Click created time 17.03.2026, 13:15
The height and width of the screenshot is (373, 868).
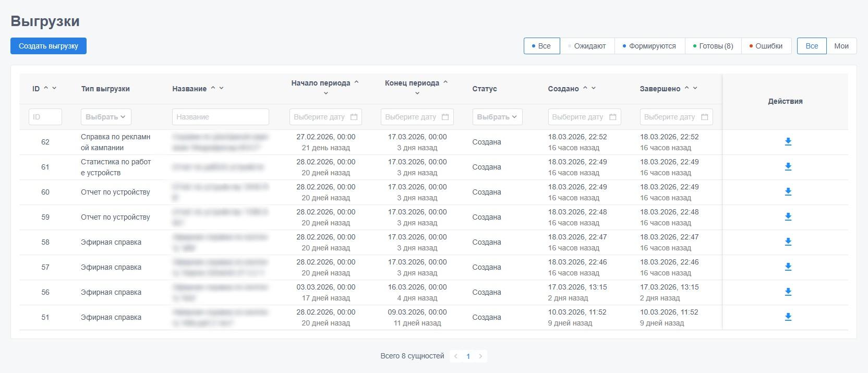577,287
